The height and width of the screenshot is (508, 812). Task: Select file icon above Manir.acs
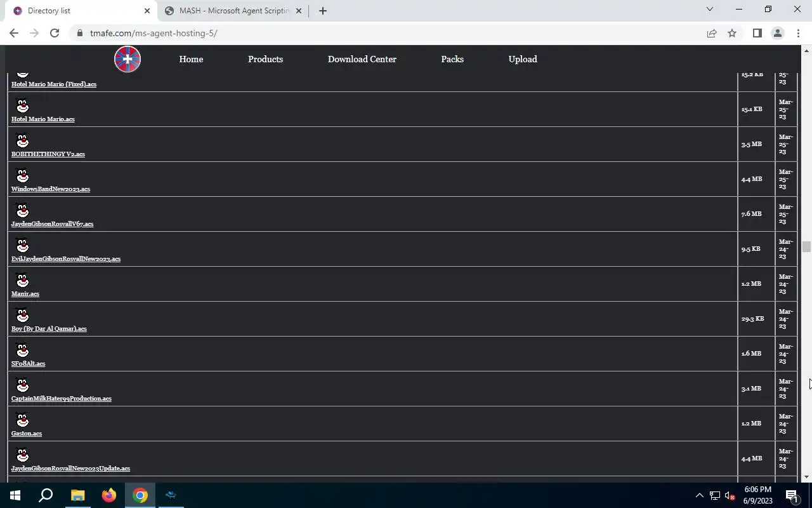(22, 280)
